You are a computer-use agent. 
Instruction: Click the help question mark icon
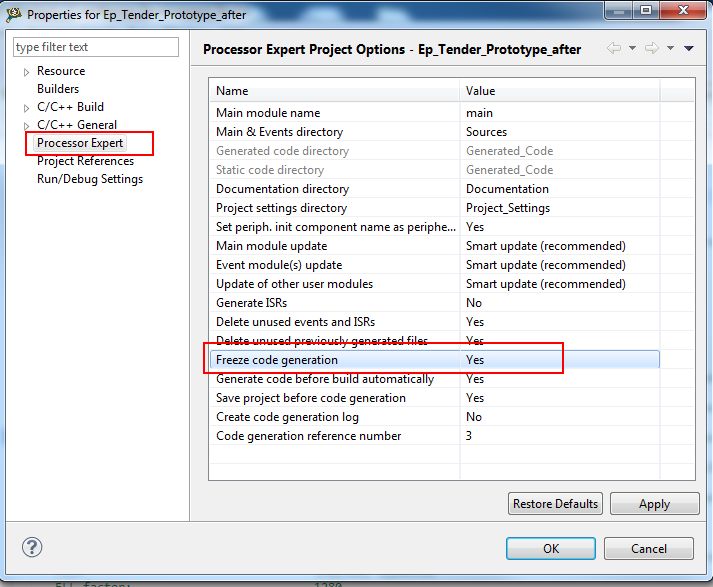coord(32,548)
